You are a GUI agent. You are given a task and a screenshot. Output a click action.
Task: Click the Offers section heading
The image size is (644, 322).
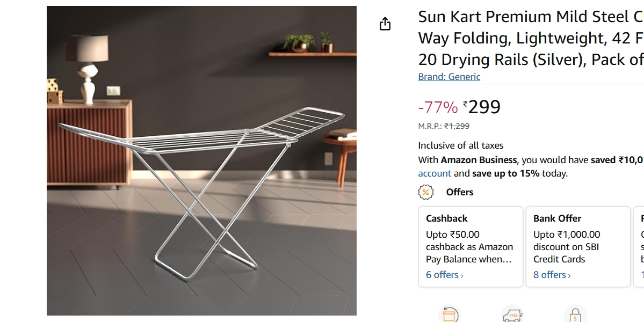[459, 192]
